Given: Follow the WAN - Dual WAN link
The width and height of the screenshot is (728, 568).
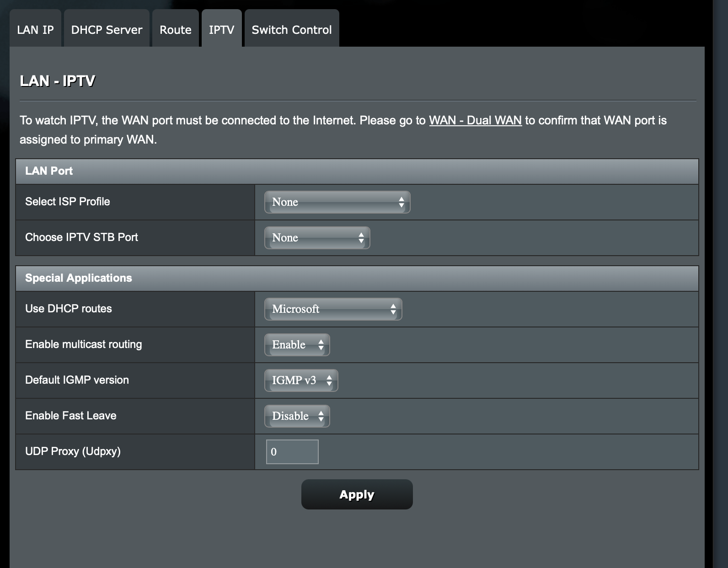Looking at the screenshot, I should point(475,120).
